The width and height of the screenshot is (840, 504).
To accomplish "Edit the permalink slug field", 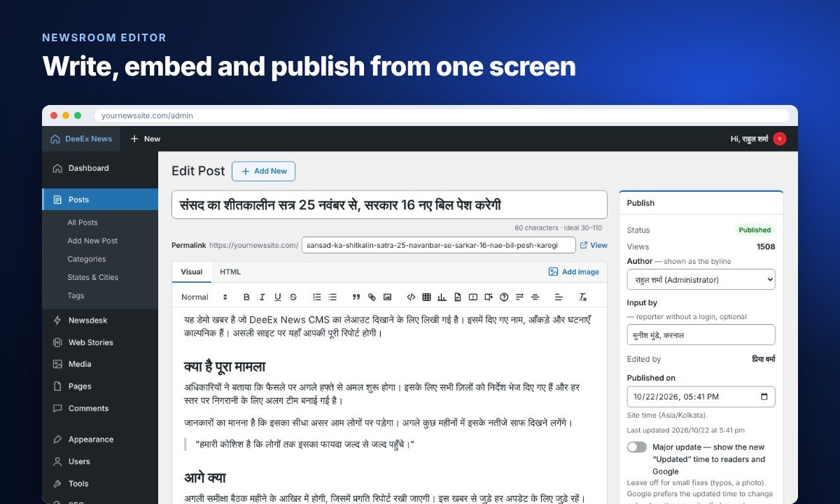I will (x=439, y=246).
